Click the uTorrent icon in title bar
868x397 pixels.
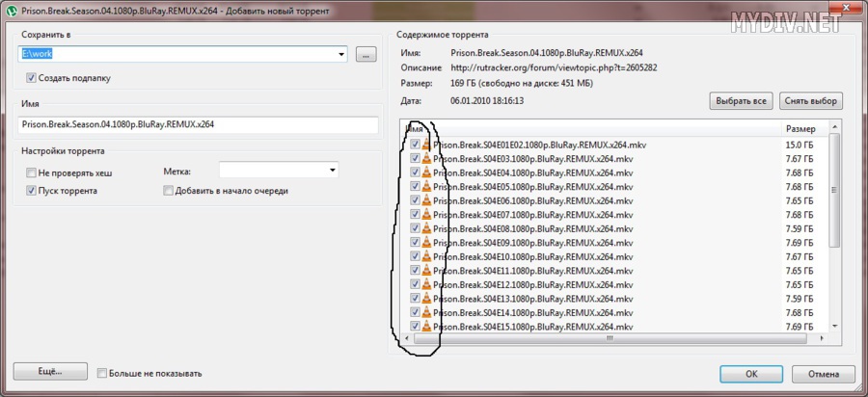[11, 11]
